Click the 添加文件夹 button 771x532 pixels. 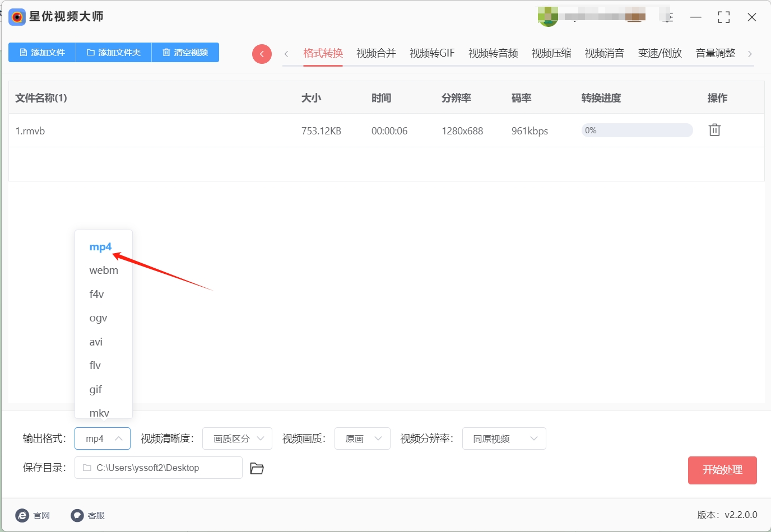pyautogui.click(x=114, y=52)
